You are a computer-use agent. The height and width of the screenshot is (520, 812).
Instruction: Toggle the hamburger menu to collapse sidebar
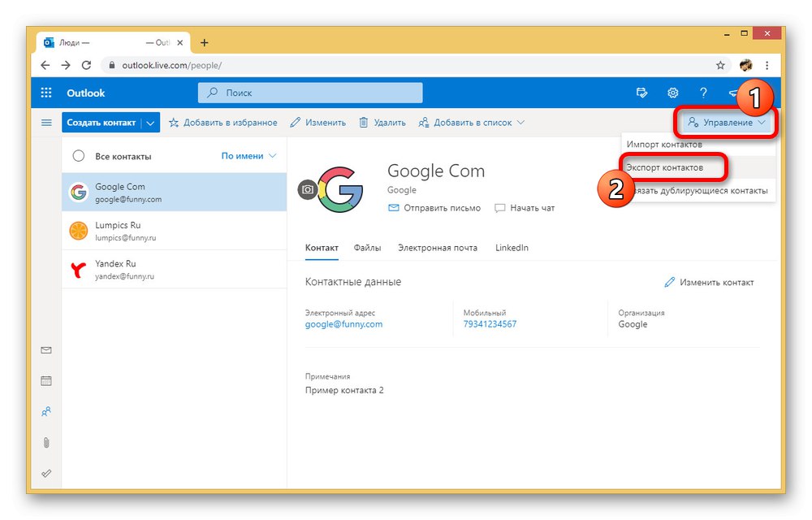click(x=46, y=122)
